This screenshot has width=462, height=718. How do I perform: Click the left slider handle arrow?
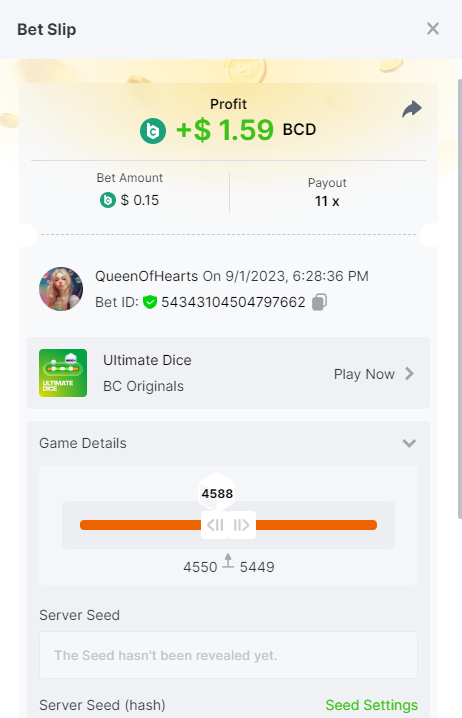pos(215,525)
